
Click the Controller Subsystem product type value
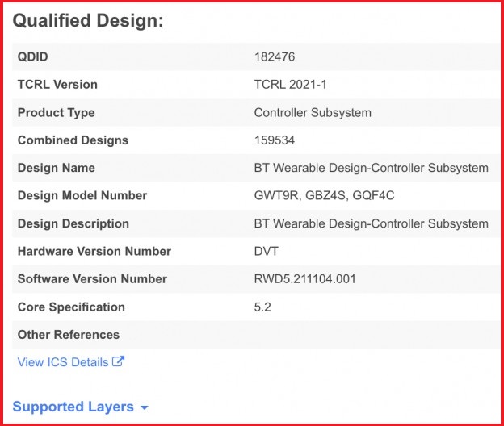[x=313, y=113]
